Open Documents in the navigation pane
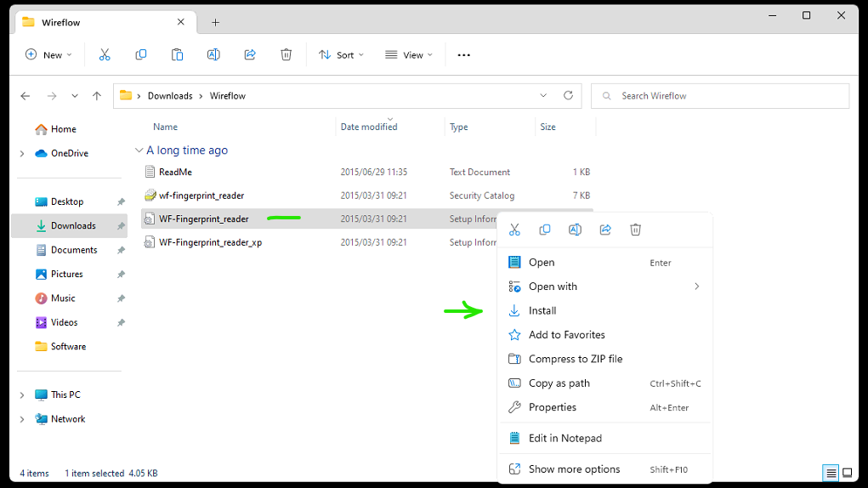 click(74, 250)
